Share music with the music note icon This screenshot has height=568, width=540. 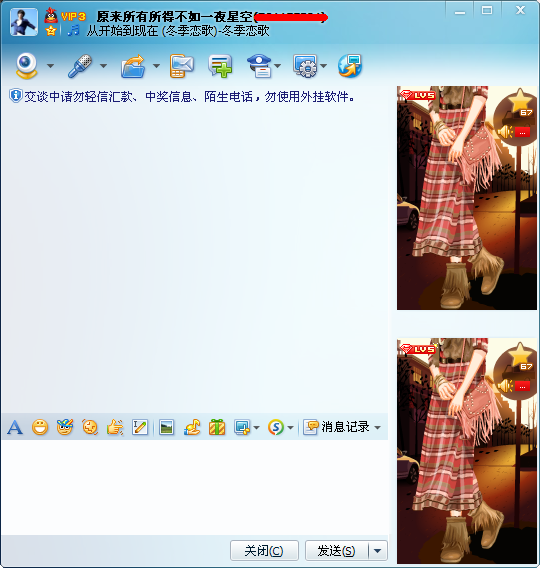tap(192, 427)
